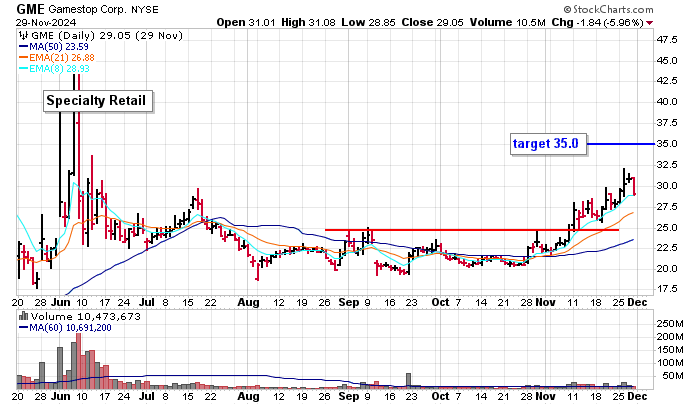Click the High 31.08 value
This screenshot has width=700, height=405.
tap(308, 22)
